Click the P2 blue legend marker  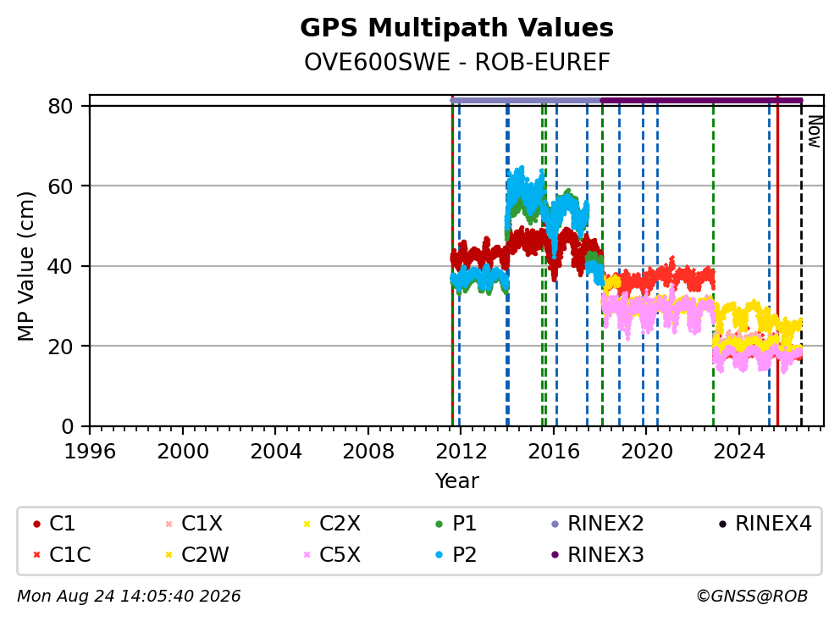click(x=439, y=555)
